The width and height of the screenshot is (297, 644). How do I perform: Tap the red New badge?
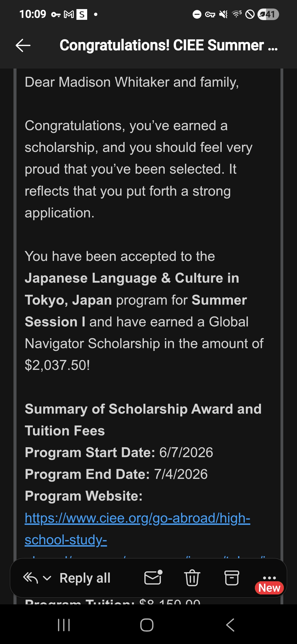269,588
